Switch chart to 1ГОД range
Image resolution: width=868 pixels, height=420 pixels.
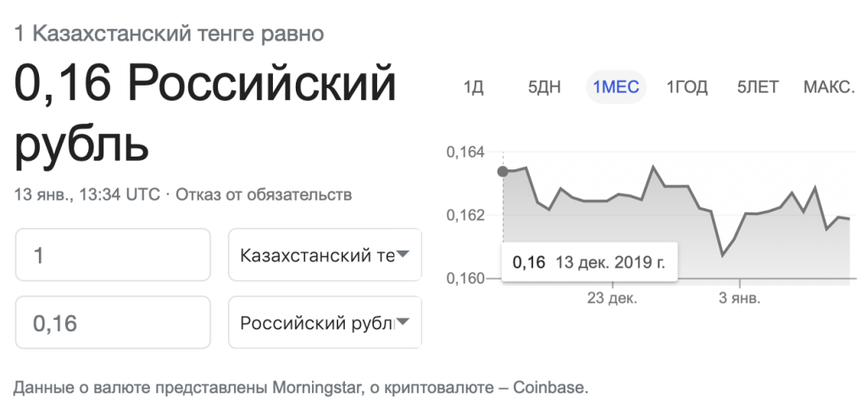click(x=687, y=87)
